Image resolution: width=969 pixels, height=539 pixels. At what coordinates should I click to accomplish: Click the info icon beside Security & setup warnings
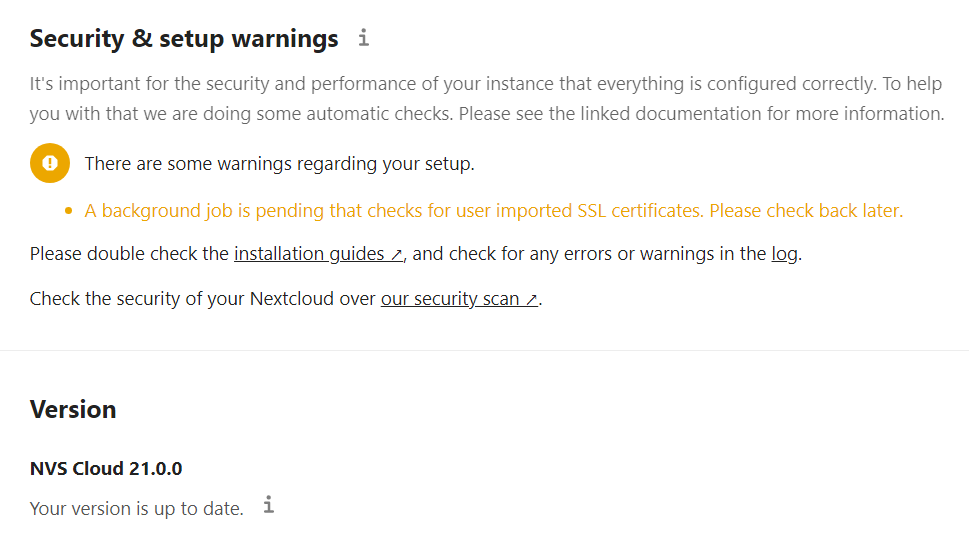pyautogui.click(x=363, y=38)
